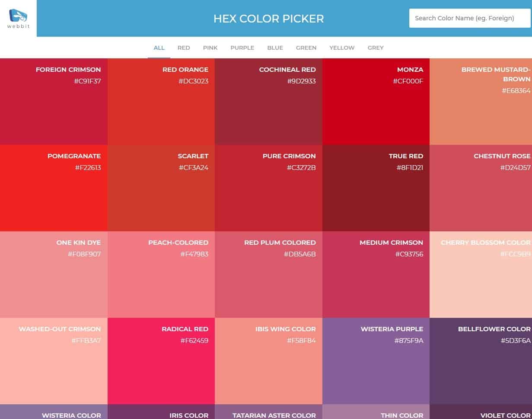The width and height of the screenshot is (532, 419).
Task: Select the Ibis Wing Color swatch
Action: coord(268,361)
